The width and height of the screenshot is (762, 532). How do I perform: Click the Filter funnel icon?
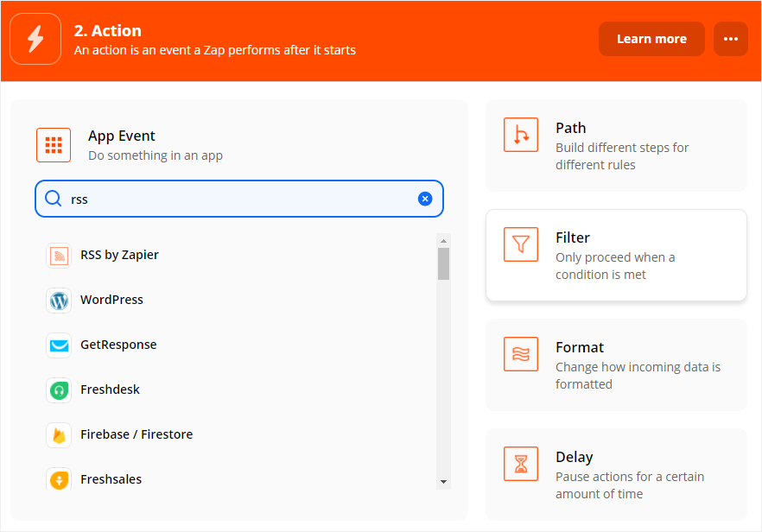pos(520,244)
